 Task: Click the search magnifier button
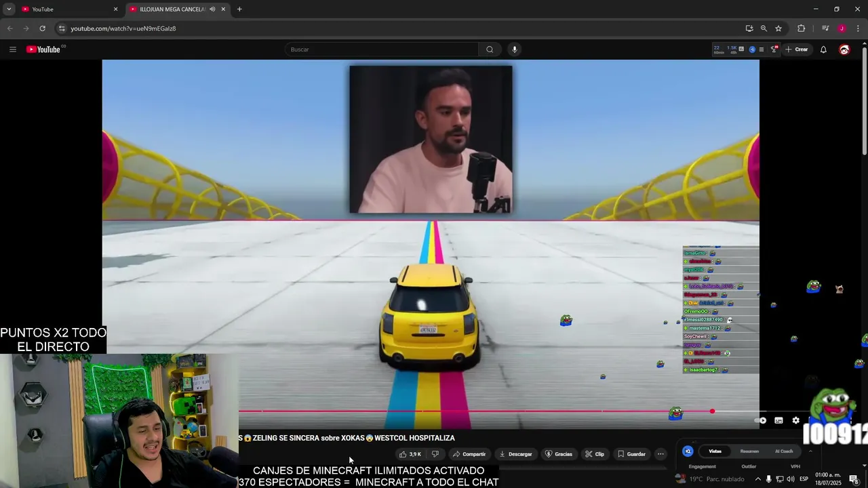pos(490,49)
